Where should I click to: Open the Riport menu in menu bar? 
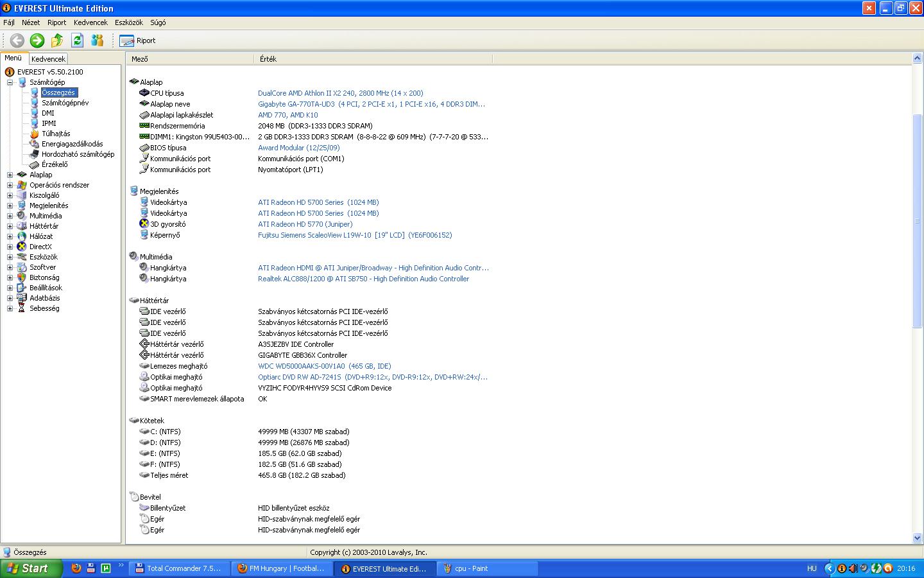[57, 22]
